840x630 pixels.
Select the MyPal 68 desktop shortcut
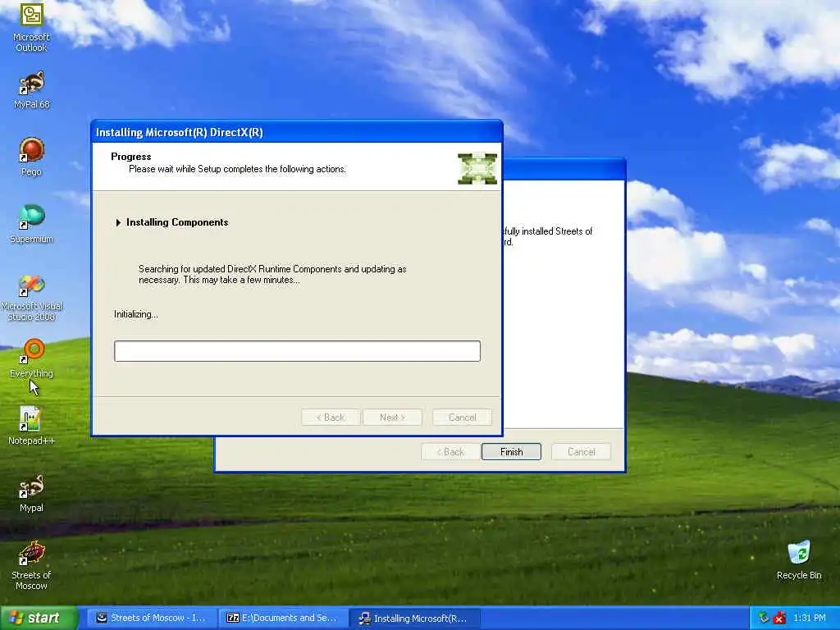tap(31, 90)
